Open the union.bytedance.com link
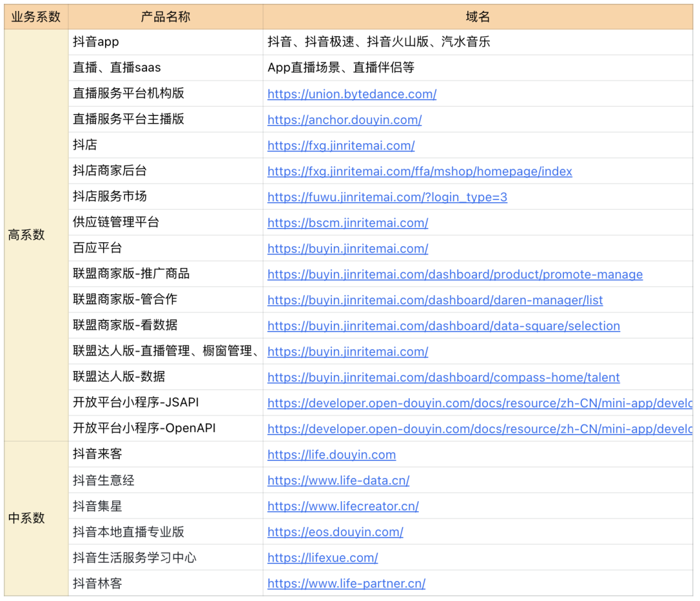The width and height of the screenshot is (700, 601). click(352, 94)
